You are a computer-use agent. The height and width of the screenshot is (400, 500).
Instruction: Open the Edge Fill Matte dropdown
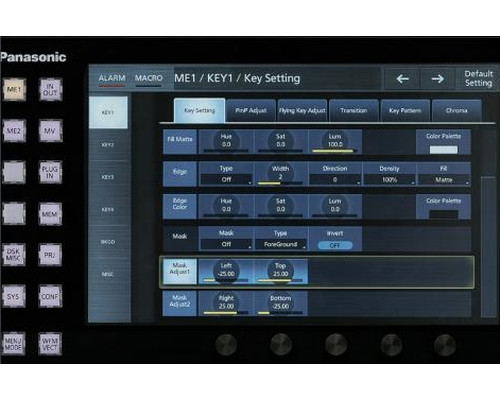pyautogui.click(x=444, y=179)
